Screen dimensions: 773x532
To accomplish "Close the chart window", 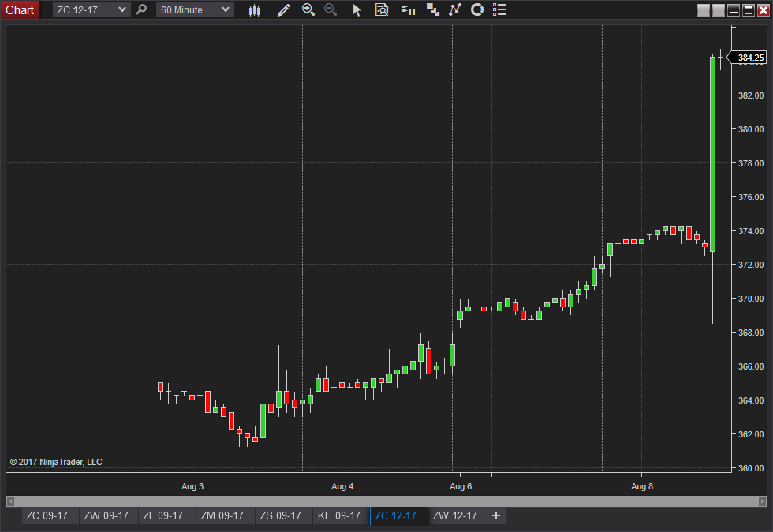I will click(x=764, y=9).
